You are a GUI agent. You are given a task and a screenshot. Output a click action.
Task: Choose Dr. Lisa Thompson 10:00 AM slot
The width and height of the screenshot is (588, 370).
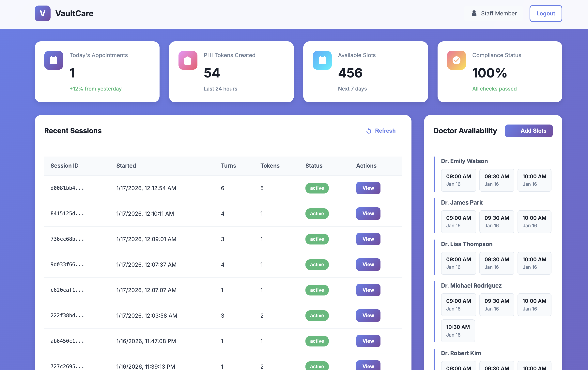pos(534,263)
